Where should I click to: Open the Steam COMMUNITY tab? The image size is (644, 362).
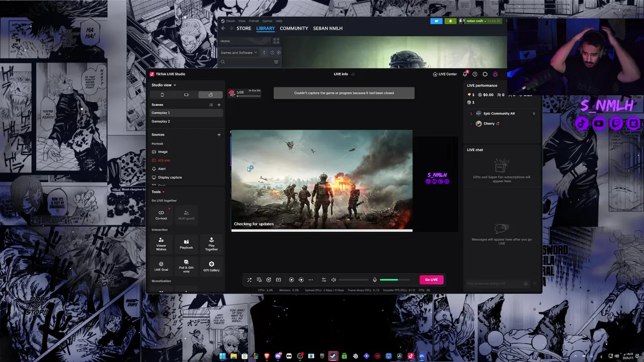click(x=294, y=28)
